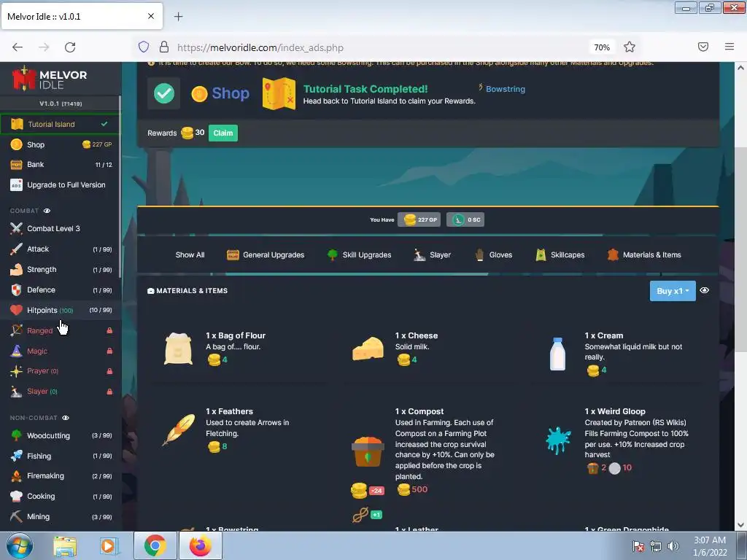
Task: Reset the 70% zoom level indicator
Action: (x=602, y=47)
